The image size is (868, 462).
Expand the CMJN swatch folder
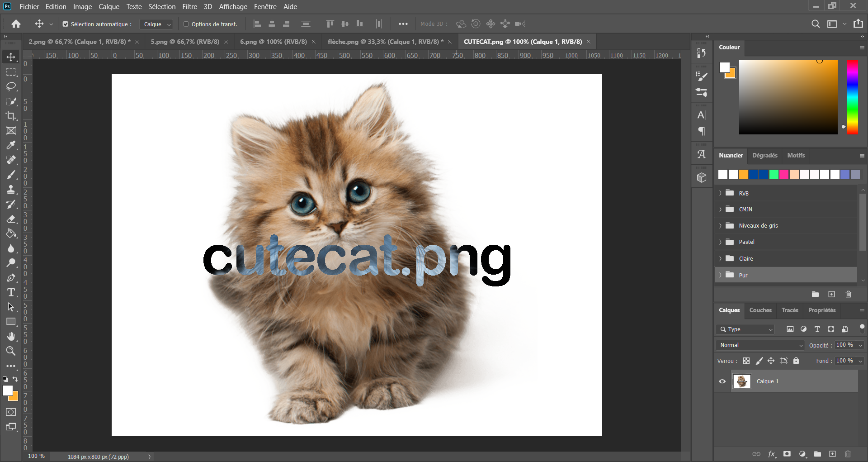(x=720, y=209)
